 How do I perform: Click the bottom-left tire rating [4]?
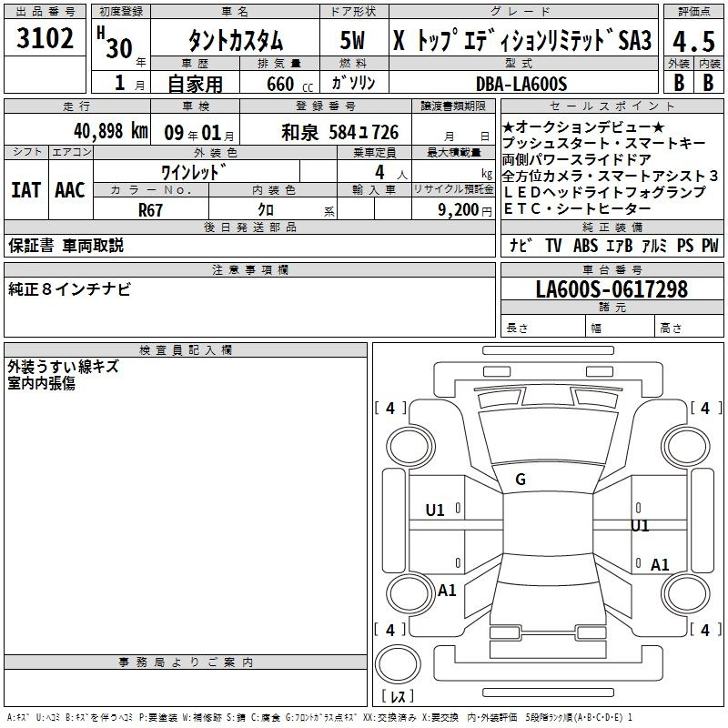point(390,630)
